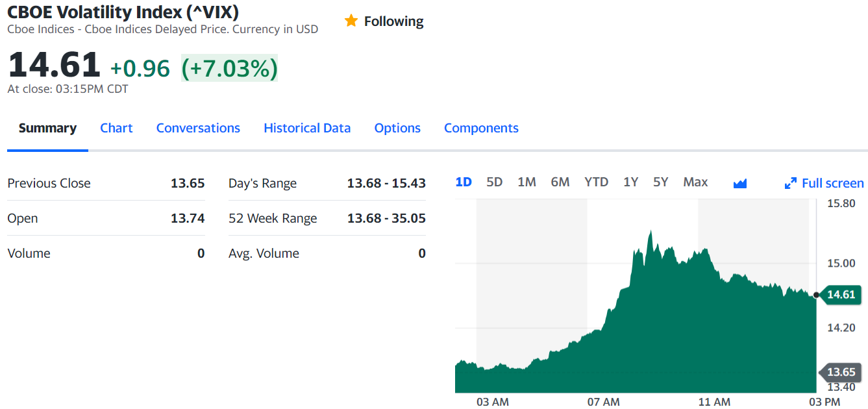This screenshot has height=409, width=868.
Task: Go to the Historical Data tab
Action: click(x=307, y=128)
